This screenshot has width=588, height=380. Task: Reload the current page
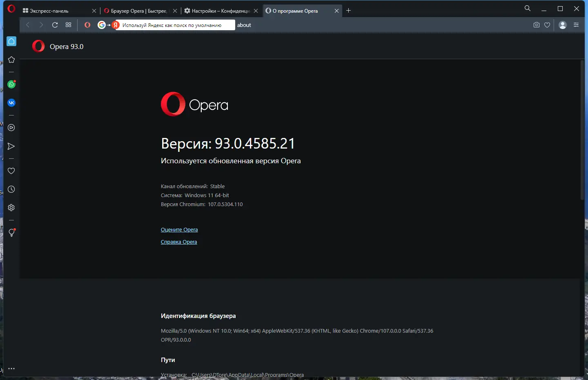[x=55, y=25]
